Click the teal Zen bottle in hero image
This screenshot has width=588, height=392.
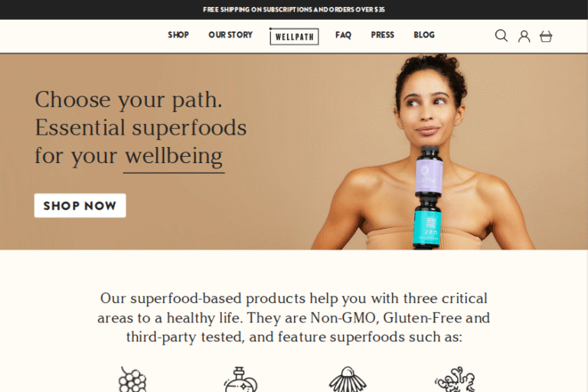click(x=427, y=222)
